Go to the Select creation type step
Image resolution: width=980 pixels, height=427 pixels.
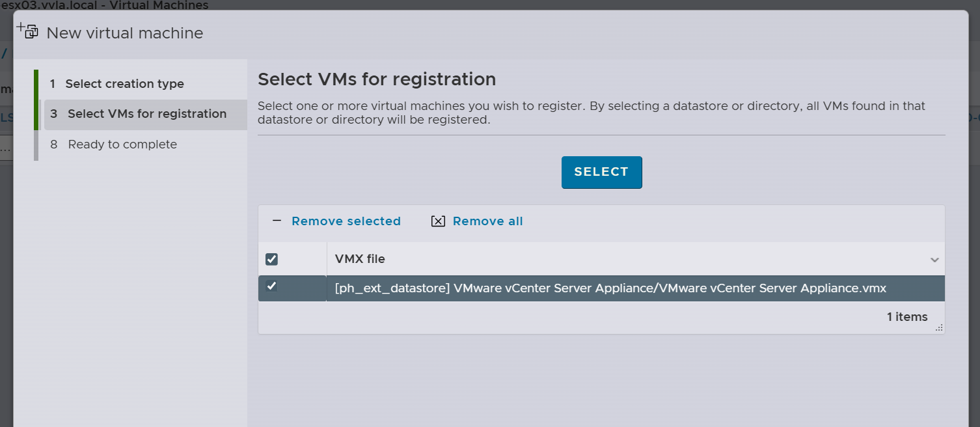click(x=124, y=83)
